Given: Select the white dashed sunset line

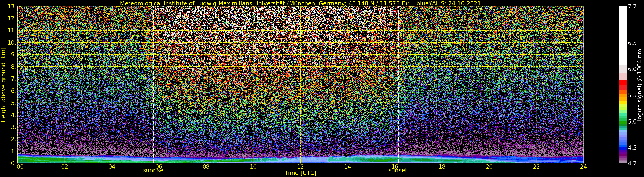Looking at the screenshot, I should point(398,85).
